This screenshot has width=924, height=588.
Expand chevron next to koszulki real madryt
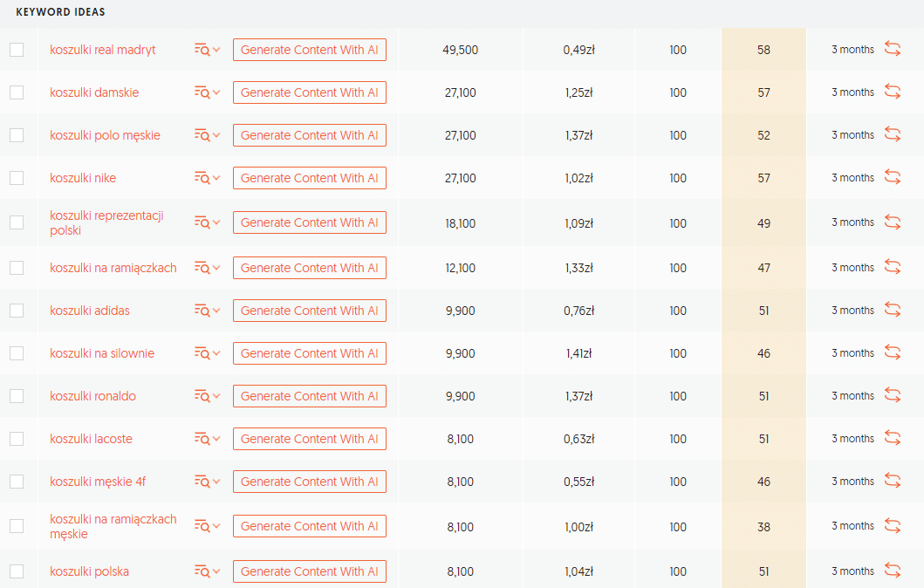coord(217,50)
